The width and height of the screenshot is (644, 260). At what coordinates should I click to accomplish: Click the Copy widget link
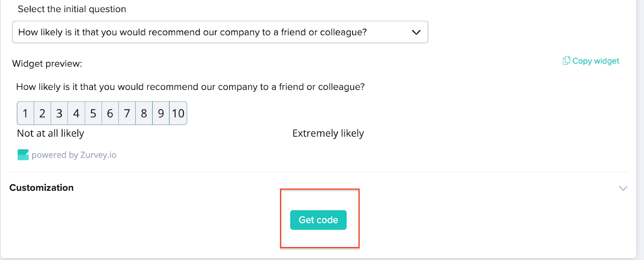(x=596, y=60)
